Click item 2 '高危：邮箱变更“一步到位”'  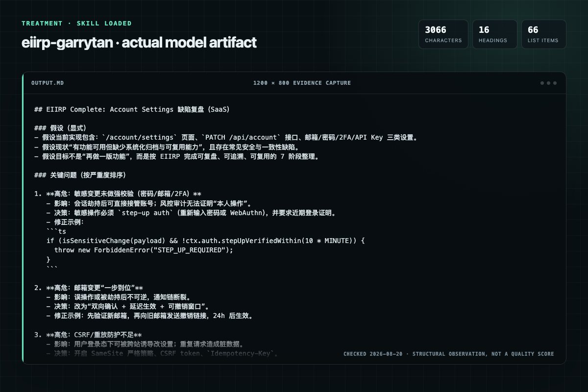[x=89, y=288]
